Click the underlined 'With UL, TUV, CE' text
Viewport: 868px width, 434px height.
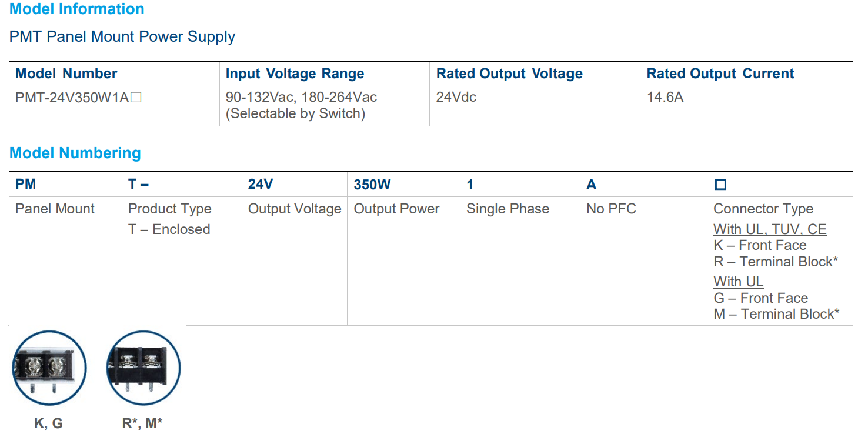[x=770, y=229]
